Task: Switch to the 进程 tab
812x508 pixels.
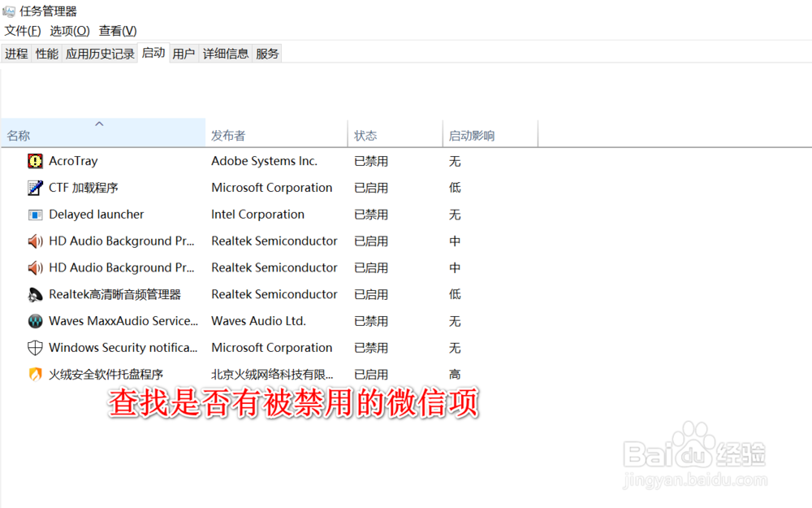Action: click(16, 54)
